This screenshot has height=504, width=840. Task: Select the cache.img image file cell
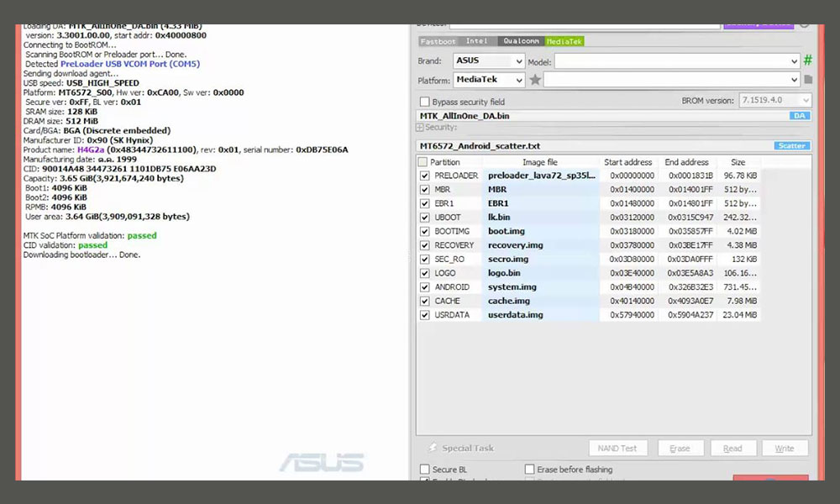point(541,301)
